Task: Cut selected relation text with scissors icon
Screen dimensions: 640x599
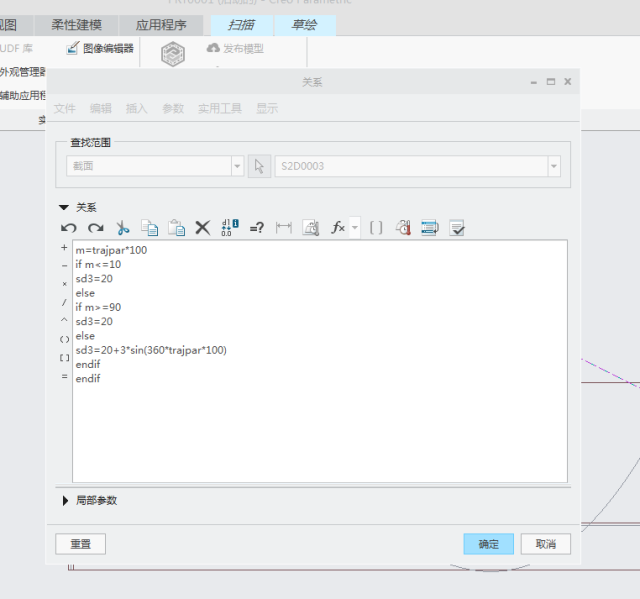Action: pyautogui.click(x=122, y=228)
